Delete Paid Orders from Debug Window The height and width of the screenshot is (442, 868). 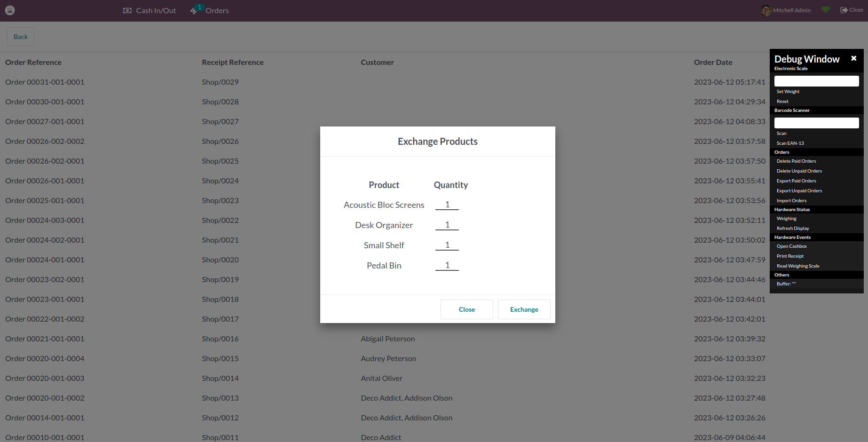point(796,161)
